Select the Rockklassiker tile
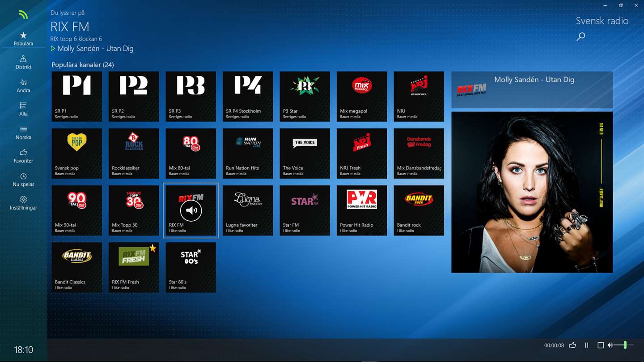 (x=134, y=154)
